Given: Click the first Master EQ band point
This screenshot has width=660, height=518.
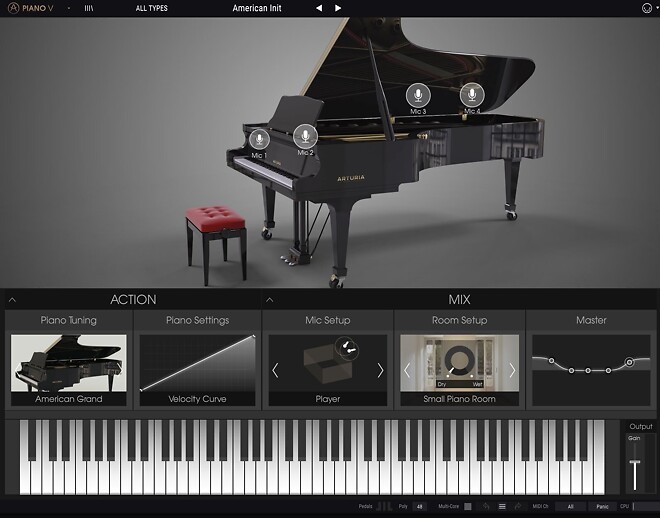Looking at the screenshot, I should click(x=551, y=361).
